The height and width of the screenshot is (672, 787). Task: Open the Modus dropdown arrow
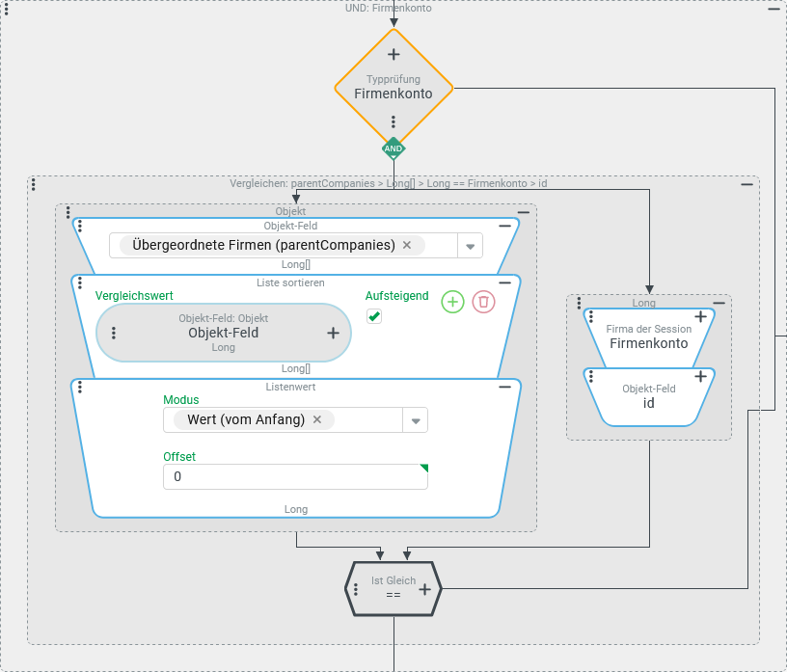[x=415, y=420]
